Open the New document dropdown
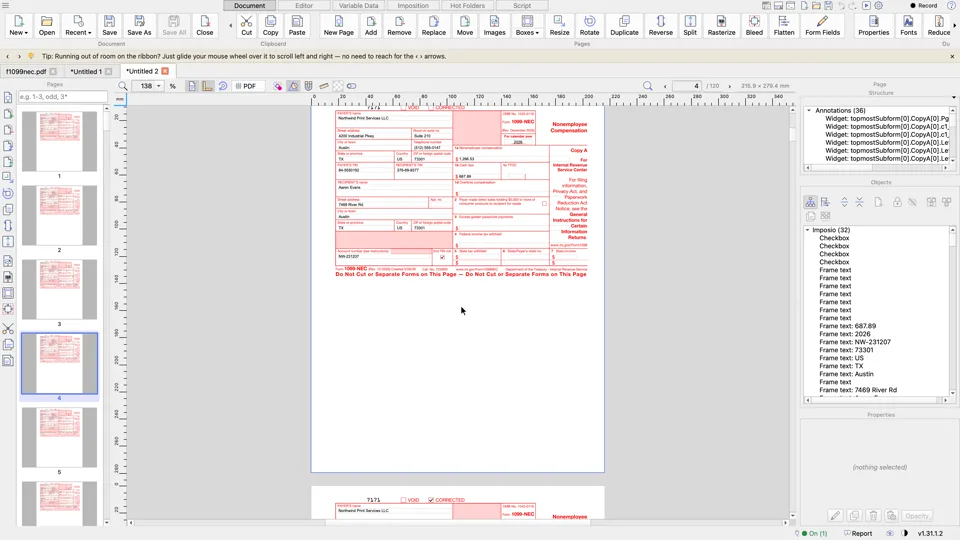Screen dimensions: 960x540 (18, 26)
